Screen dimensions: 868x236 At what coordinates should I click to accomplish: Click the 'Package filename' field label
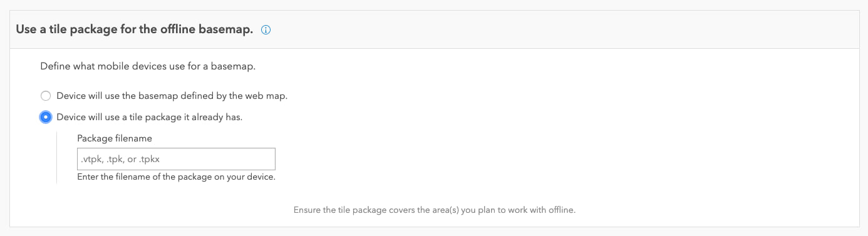(115, 138)
